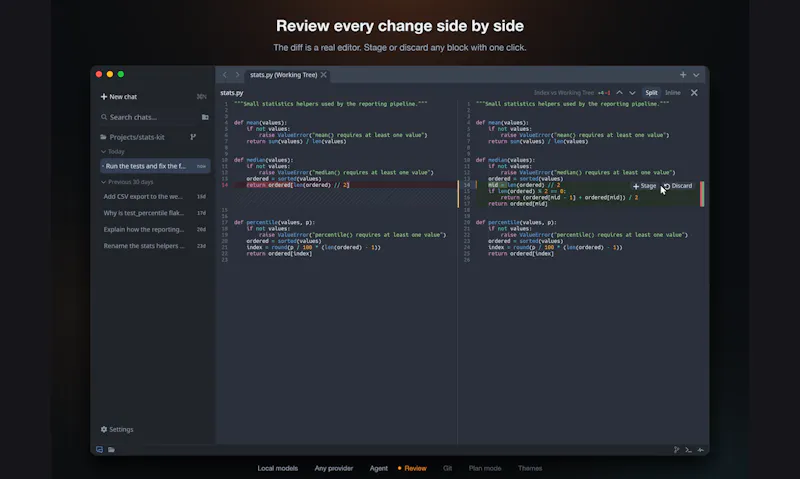Discard the changed median block
Viewport: 800px width, 479px height.
[678, 186]
